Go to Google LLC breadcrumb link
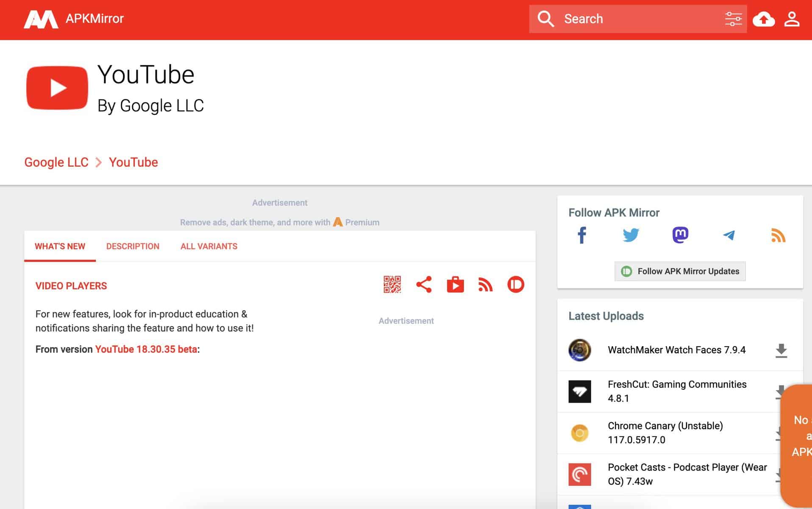Image resolution: width=812 pixels, height=509 pixels. (56, 162)
